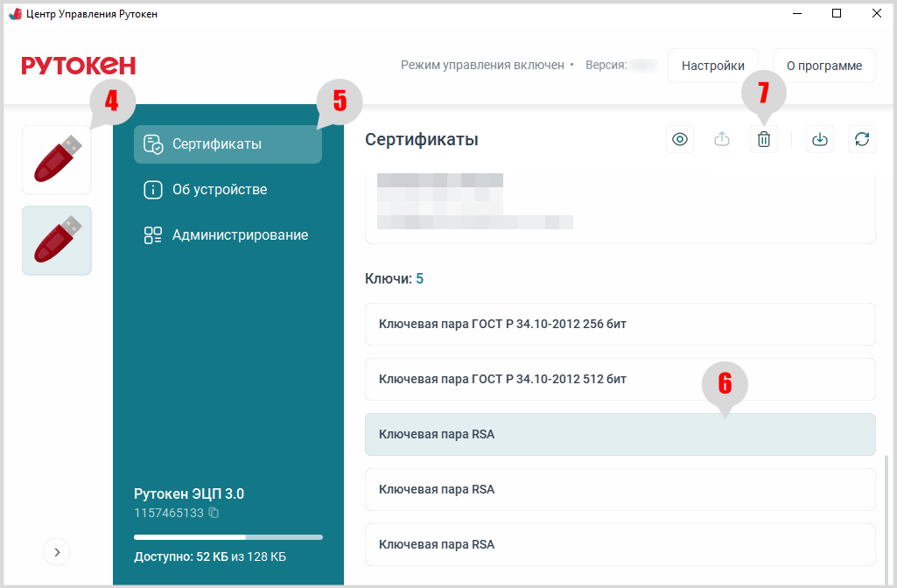Click the Рутокен logo
The height and width of the screenshot is (588, 897).
point(79,66)
